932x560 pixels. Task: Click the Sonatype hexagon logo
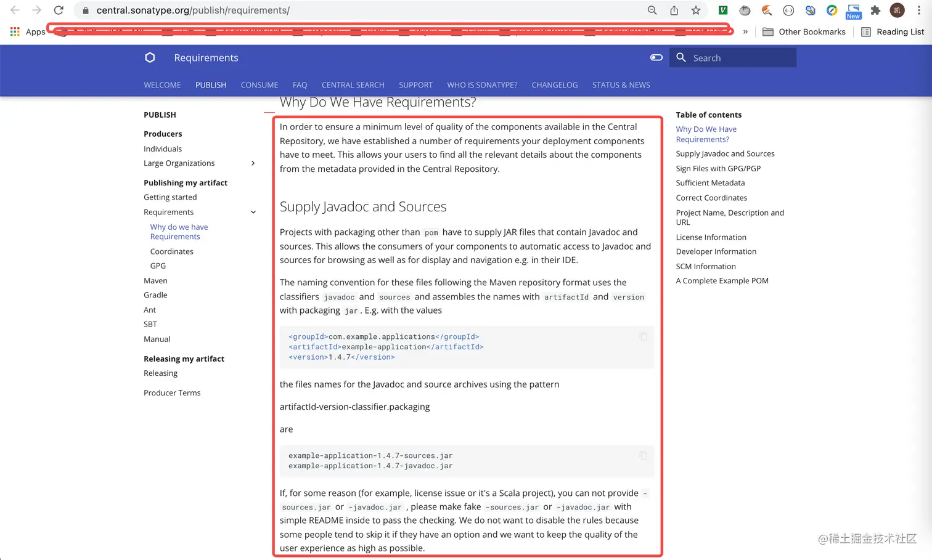click(x=150, y=57)
